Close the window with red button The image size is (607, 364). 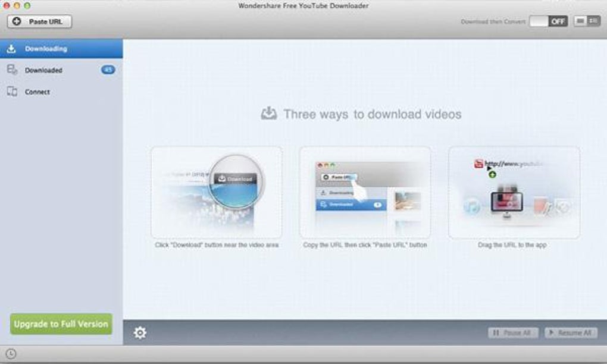point(6,5)
